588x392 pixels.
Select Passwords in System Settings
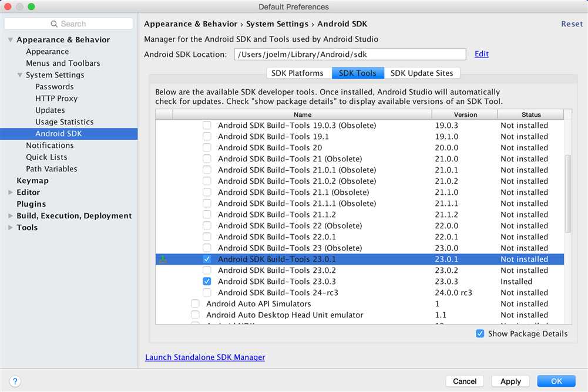coord(55,87)
